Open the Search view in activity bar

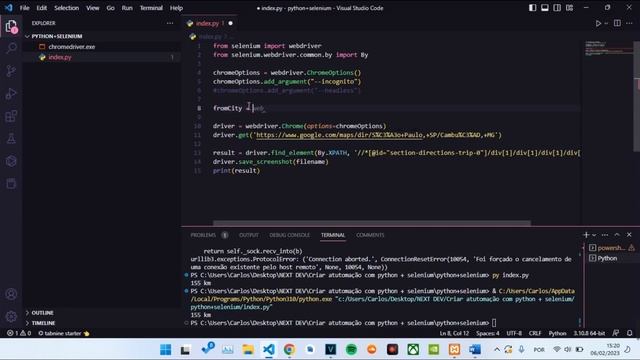11,49
